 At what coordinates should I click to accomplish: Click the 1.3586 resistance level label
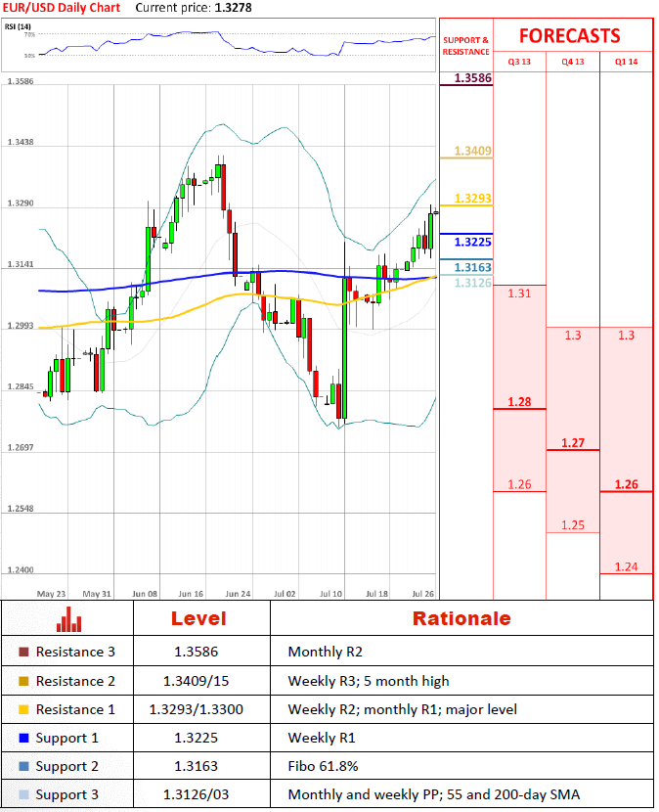coord(472,78)
